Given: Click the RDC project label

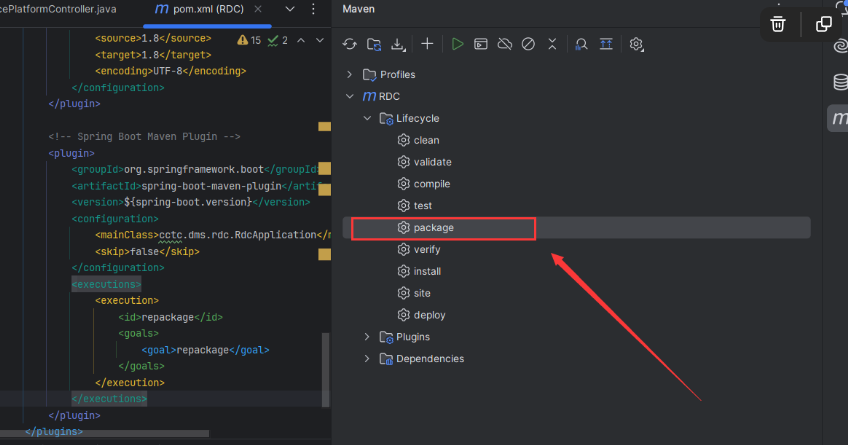Looking at the screenshot, I should pyautogui.click(x=389, y=96).
